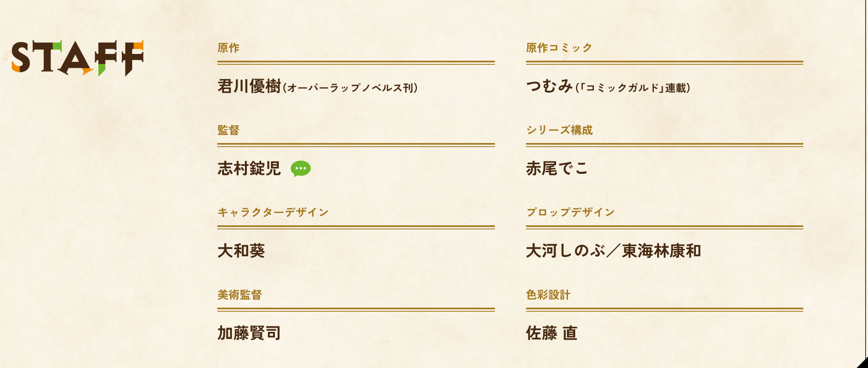Click the 色彩設計 section label
This screenshot has height=368, width=868.
(548, 295)
